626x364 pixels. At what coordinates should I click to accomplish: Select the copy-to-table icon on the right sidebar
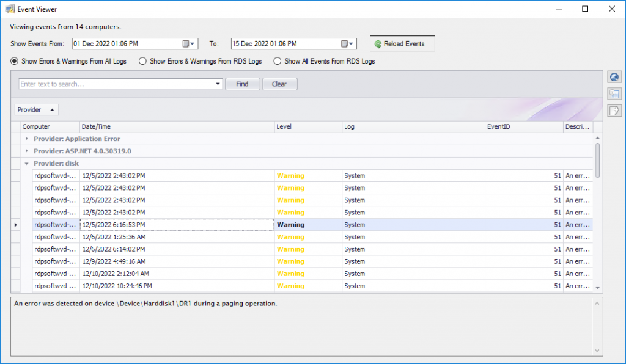614,93
